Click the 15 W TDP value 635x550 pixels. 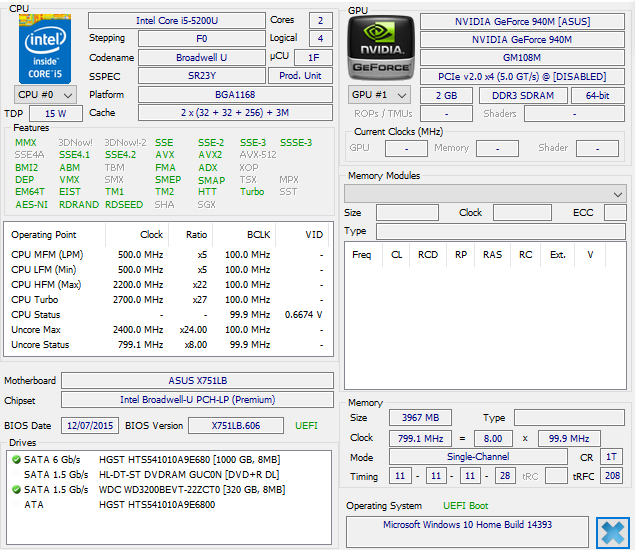click(56, 113)
